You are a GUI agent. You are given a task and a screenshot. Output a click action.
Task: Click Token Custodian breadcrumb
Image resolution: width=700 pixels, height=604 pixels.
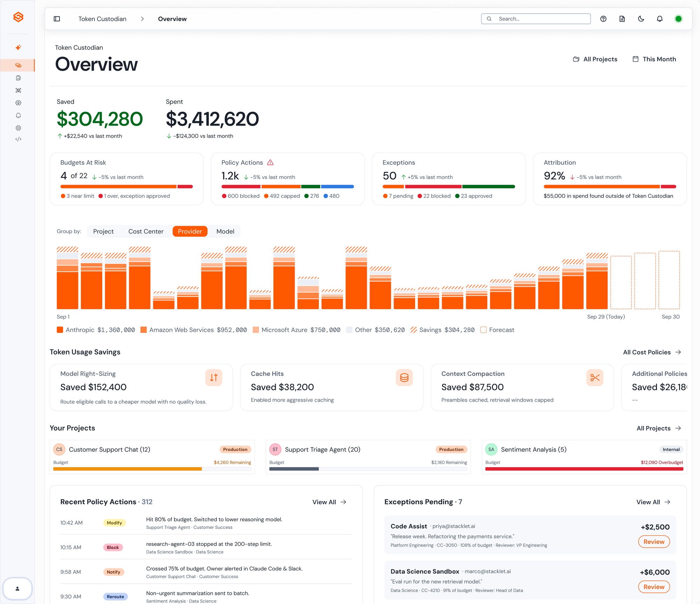tap(102, 19)
